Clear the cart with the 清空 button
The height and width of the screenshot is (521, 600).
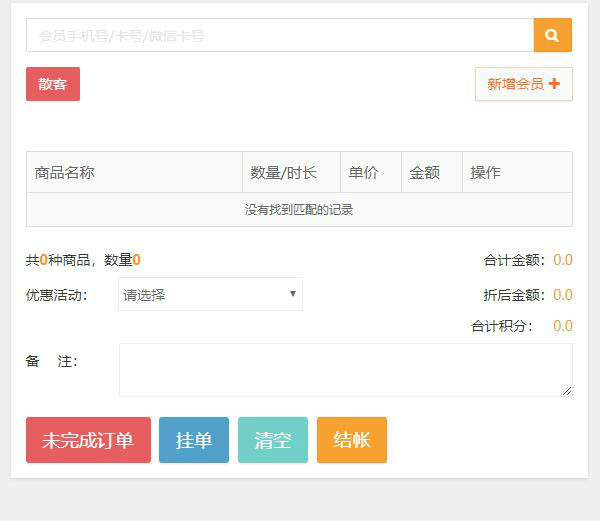point(272,440)
